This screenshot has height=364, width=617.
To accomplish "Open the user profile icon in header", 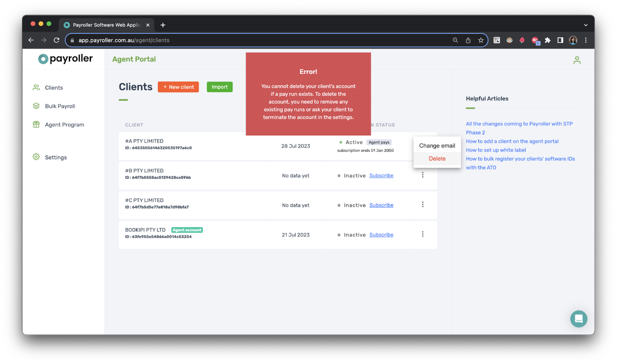I will point(577,60).
